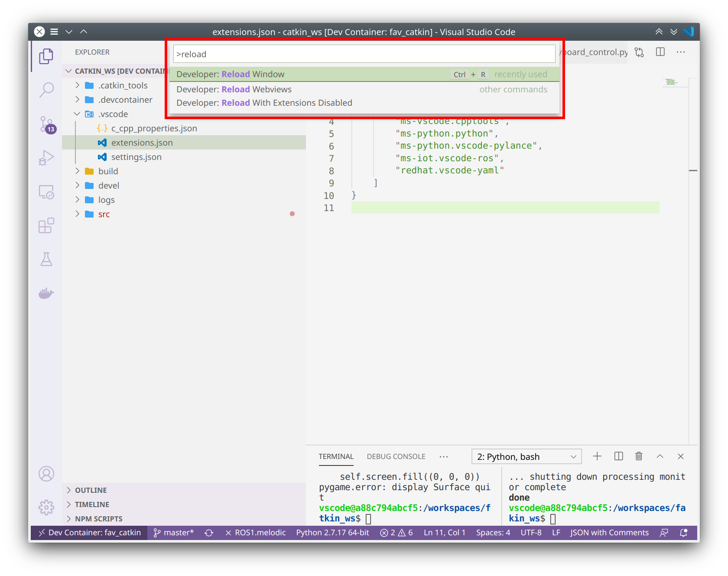Open extensions.json in the explorer

coord(184,143)
